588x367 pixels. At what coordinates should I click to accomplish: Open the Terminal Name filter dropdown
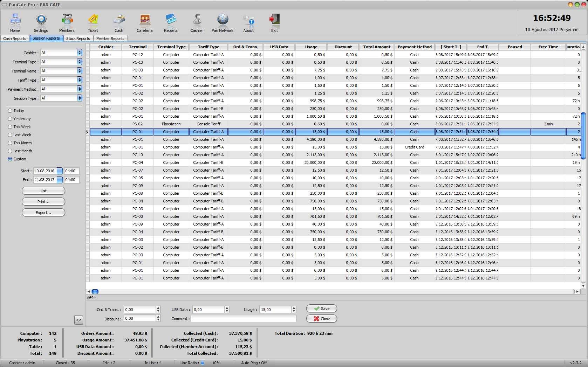[x=80, y=71]
